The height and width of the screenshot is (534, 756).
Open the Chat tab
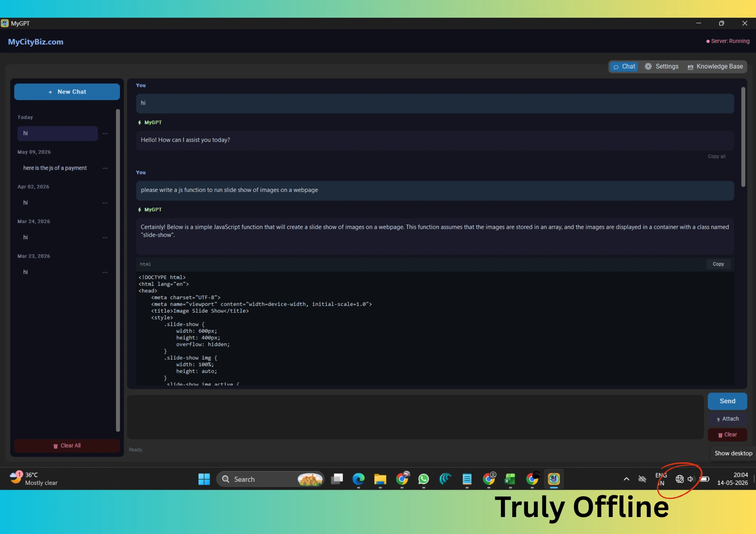coord(624,66)
